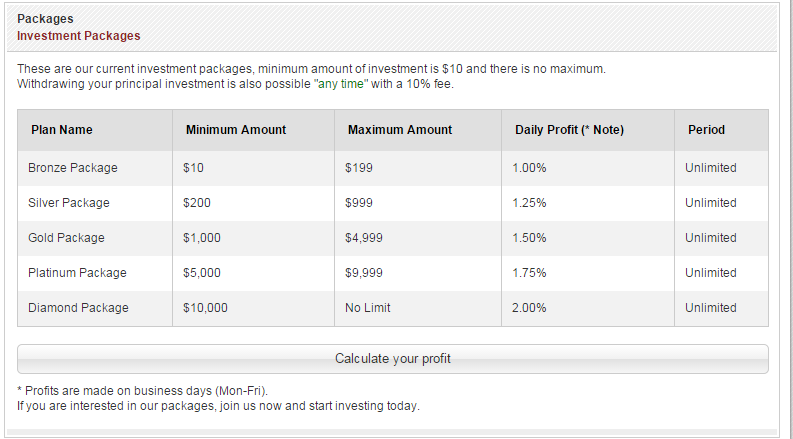793x439 pixels.
Task: Select the Platinum Package row name
Action: click(x=77, y=273)
